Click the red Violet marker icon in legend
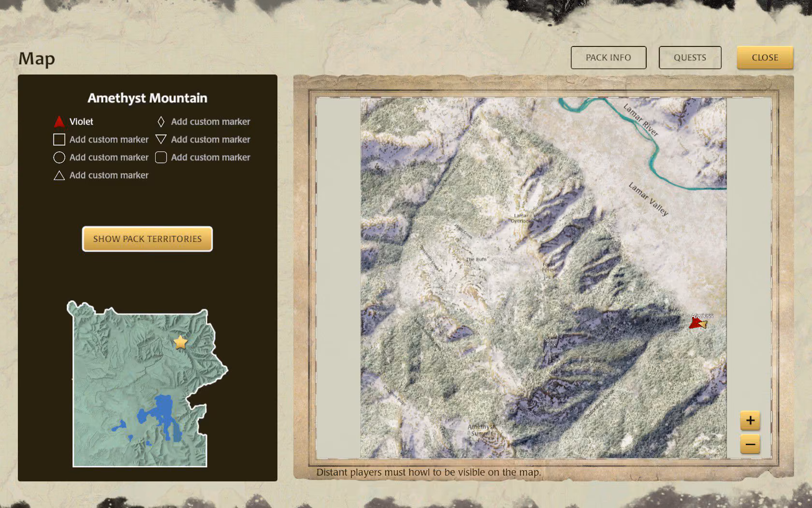The width and height of the screenshot is (812, 508). tap(59, 121)
